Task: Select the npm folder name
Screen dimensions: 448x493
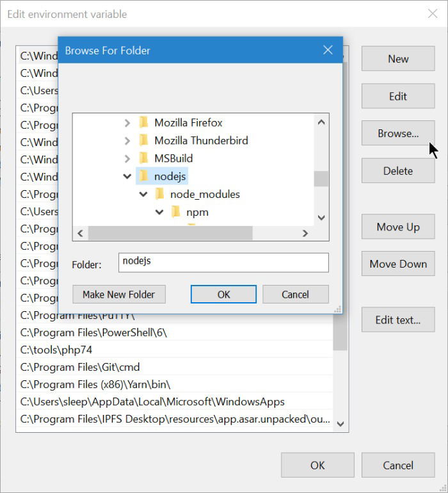Action: [x=197, y=212]
